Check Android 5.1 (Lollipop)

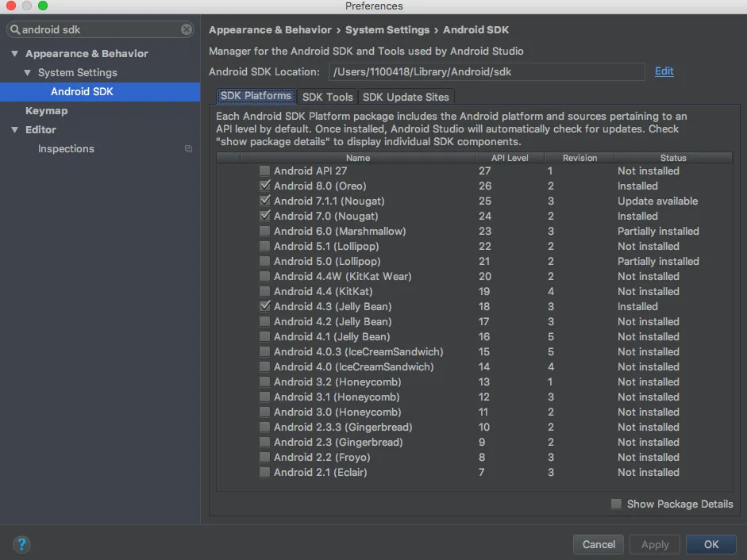coord(264,246)
